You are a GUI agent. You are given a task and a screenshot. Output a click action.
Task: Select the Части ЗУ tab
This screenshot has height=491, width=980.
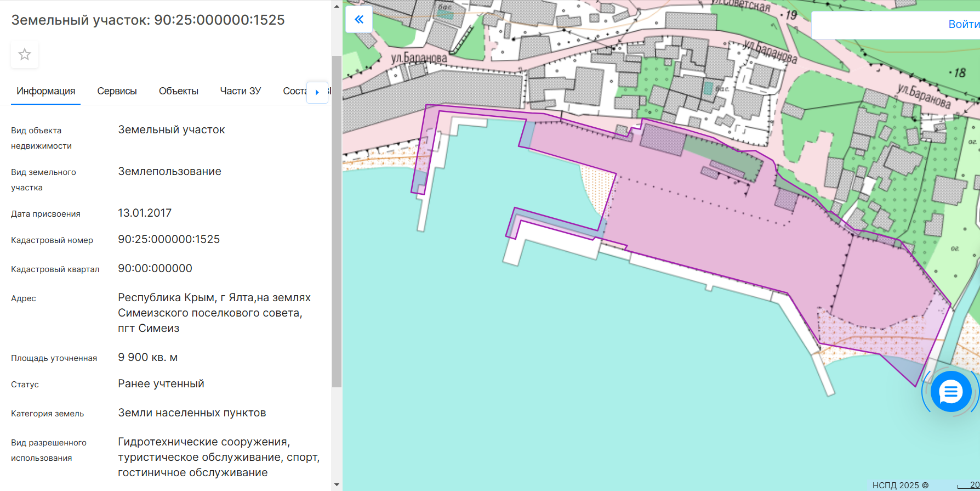click(x=240, y=91)
